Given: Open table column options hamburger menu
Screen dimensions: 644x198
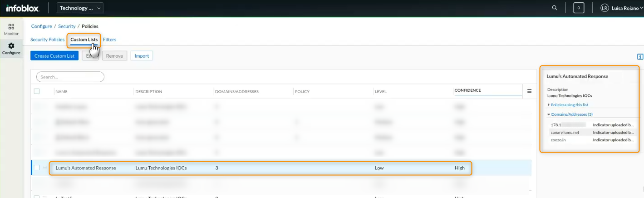Looking at the screenshot, I should 529,91.
